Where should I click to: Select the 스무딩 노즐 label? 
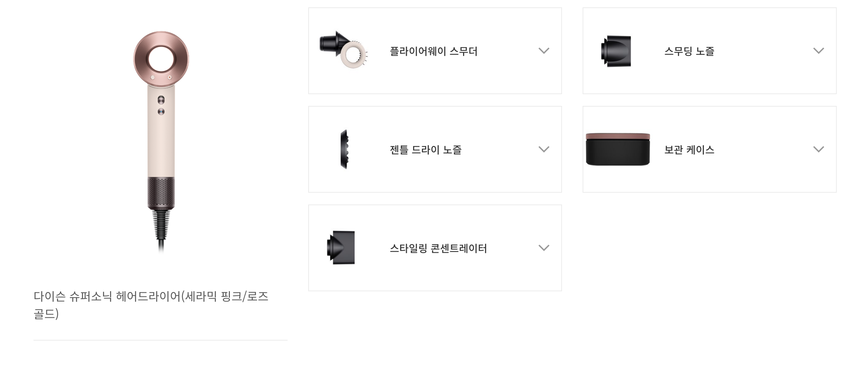tap(689, 51)
